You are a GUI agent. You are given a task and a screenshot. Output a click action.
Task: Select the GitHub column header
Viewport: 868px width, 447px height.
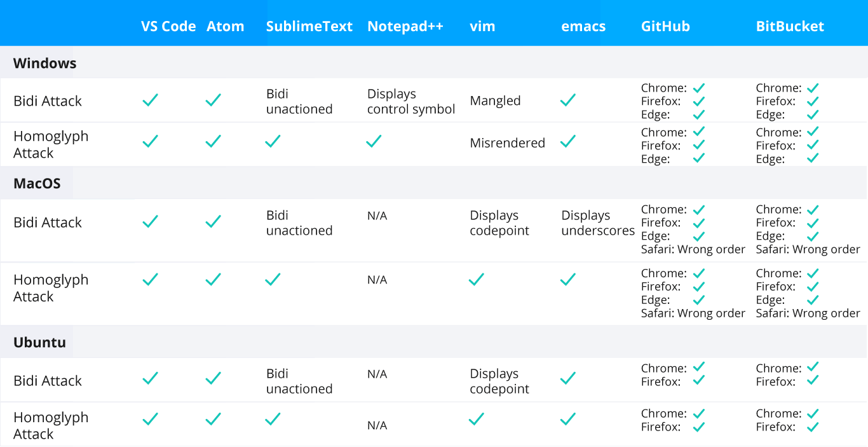[665, 27]
